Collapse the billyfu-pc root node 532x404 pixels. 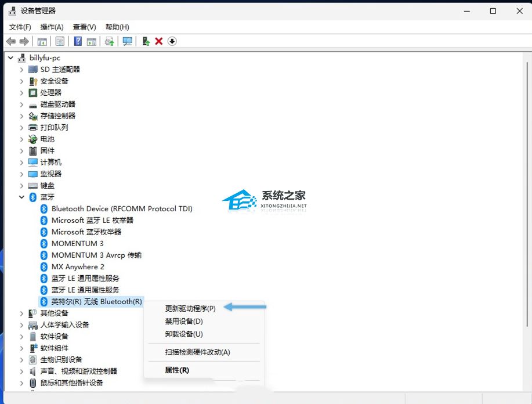pyautogui.click(x=10, y=57)
